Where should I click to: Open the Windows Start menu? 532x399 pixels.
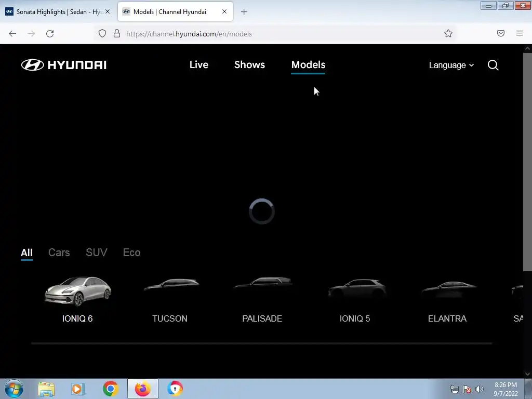[14, 389]
